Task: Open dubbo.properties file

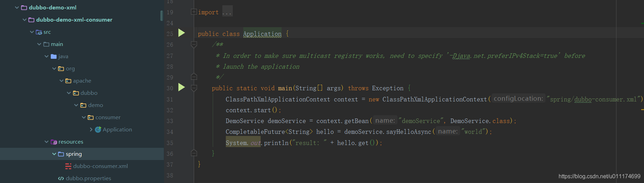Action: pyautogui.click(x=89, y=178)
